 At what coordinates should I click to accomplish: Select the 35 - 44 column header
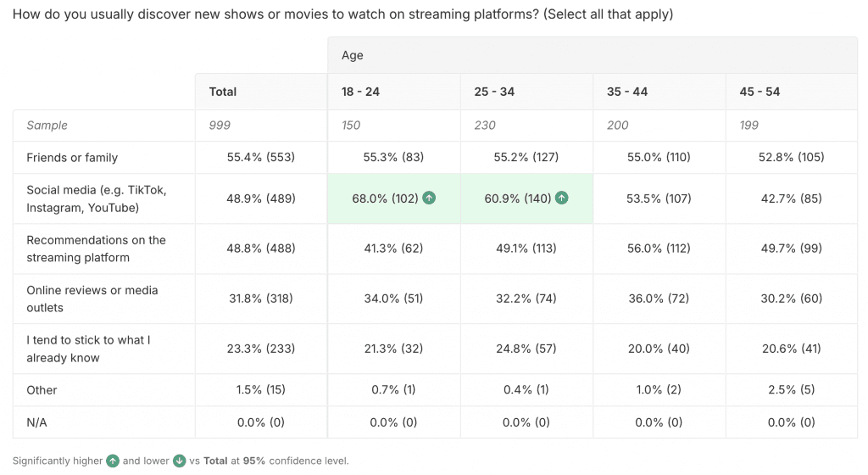click(627, 92)
